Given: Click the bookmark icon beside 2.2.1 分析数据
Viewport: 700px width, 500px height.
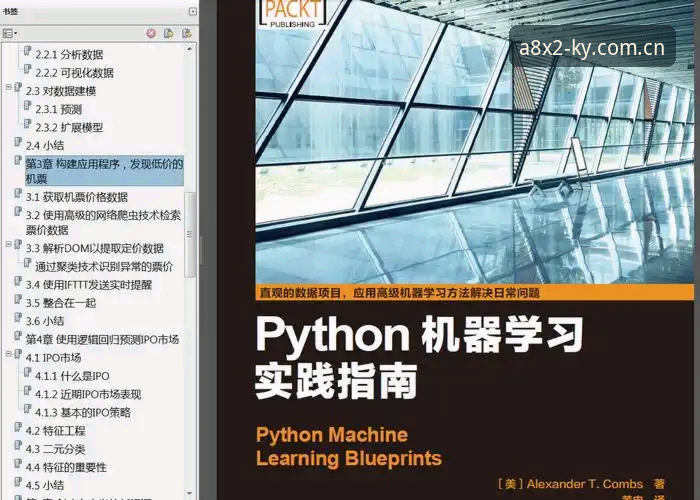Looking at the screenshot, I should [x=27, y=50].
